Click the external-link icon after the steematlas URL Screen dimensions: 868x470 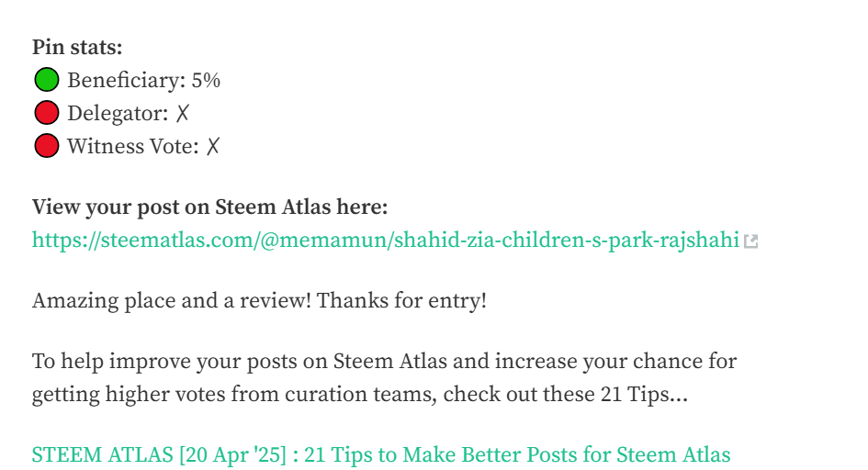pyautogui.click(x=750, y=241)
